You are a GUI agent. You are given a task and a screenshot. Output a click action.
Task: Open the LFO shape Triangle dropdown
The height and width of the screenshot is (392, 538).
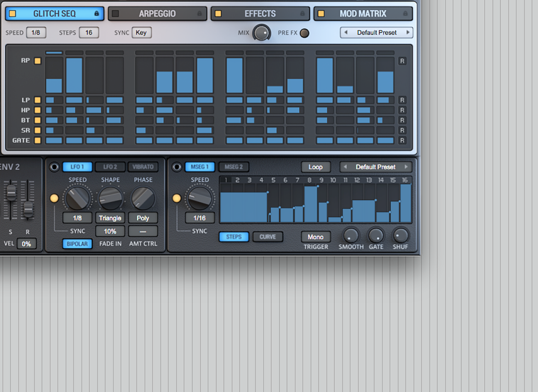pyautogui.click(x=110, y=218)
